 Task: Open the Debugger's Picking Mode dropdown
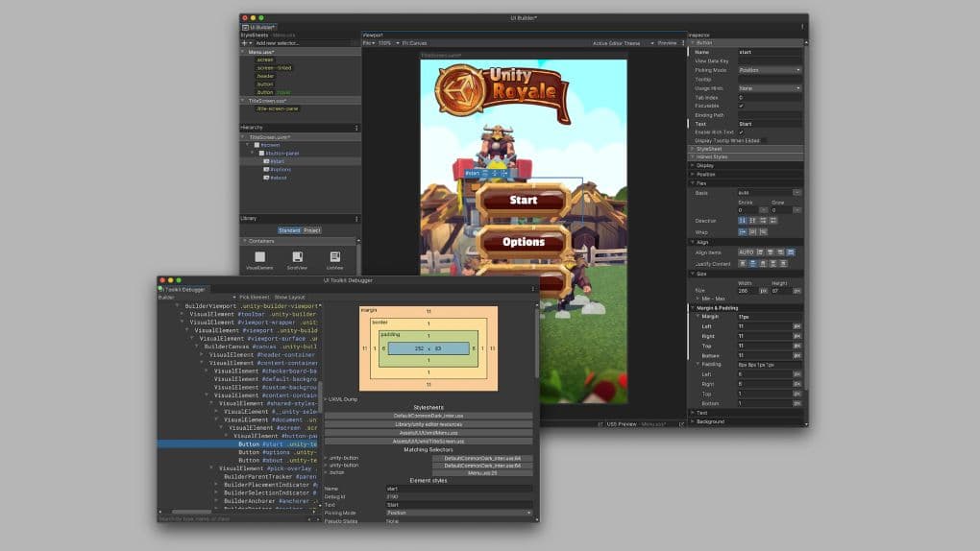[x=459, y=513]
